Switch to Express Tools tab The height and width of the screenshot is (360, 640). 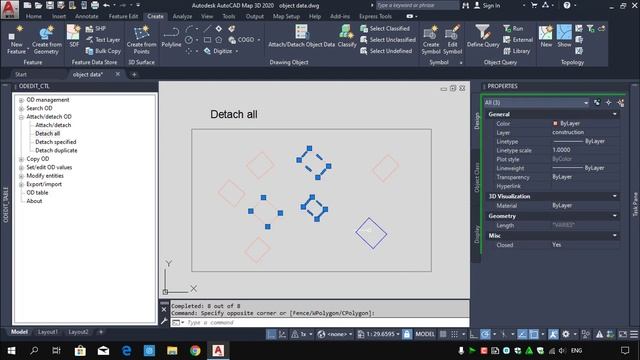pyautogui.click(x=375, y=16)
